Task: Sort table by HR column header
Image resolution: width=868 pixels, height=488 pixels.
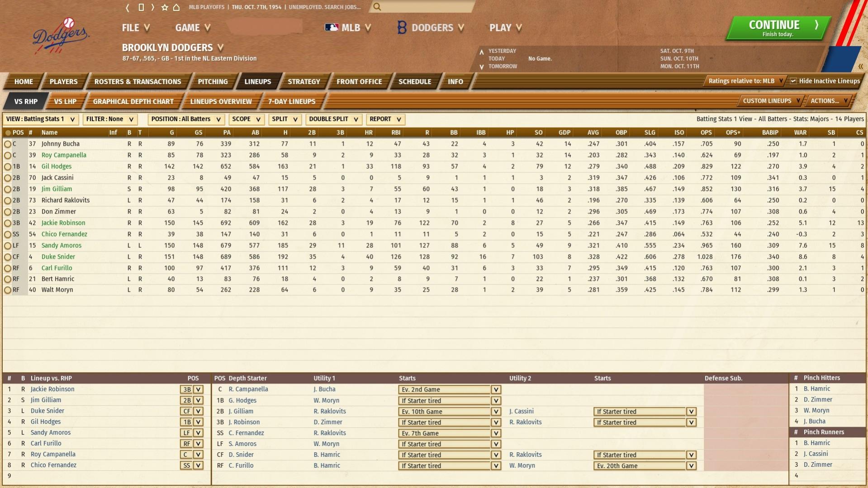Action: [369, 133]
